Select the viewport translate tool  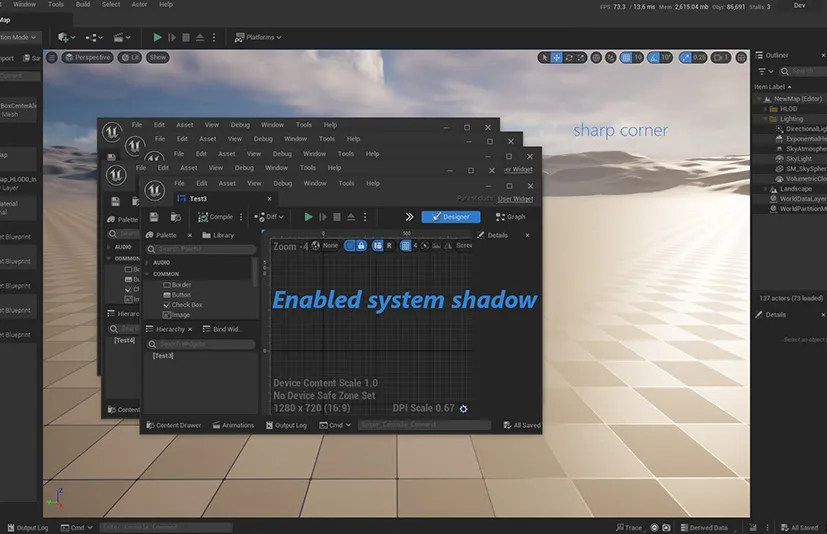pyautogui.click(x=556, y=58)
